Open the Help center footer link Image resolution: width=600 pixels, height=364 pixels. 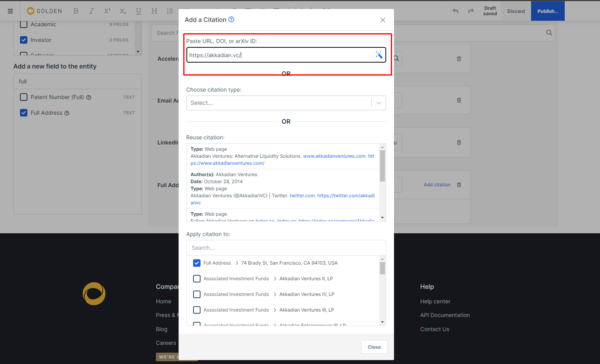coord(435,301)
